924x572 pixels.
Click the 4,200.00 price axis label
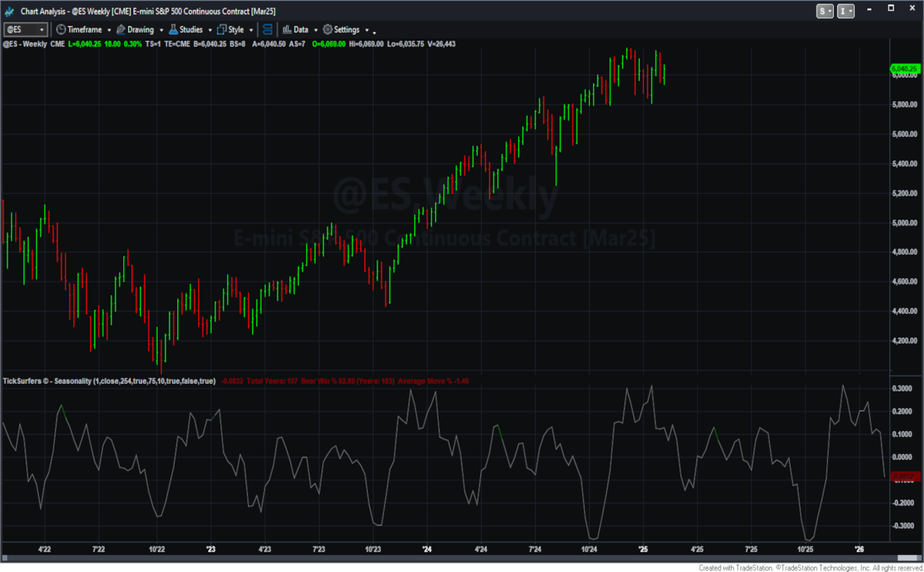click(904, 341)
